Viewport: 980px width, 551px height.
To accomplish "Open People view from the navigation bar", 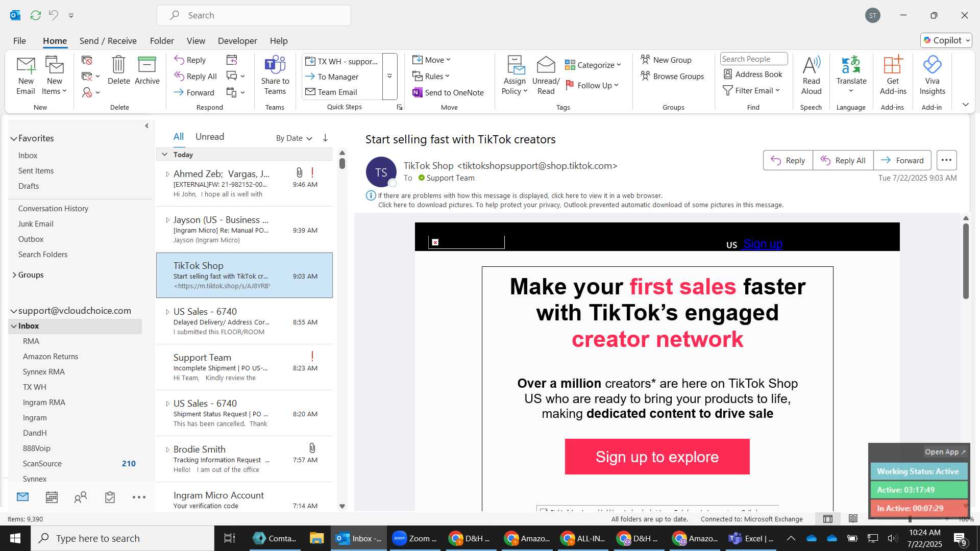I will coord(81,497).
